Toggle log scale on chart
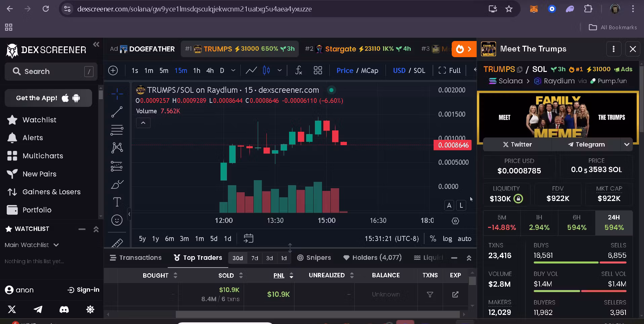 [447, 239]
